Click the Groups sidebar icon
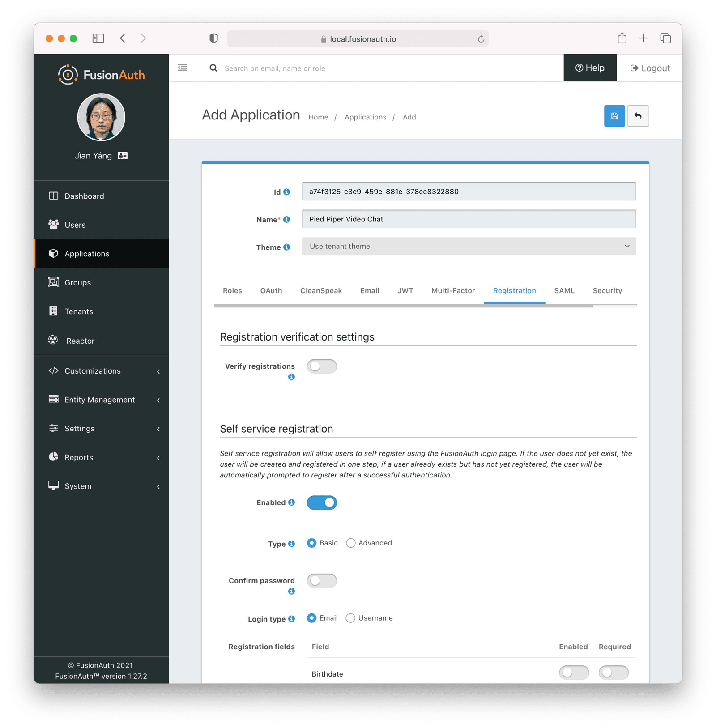Viewport: 716px width, 728px height. [x=53, y=282]
